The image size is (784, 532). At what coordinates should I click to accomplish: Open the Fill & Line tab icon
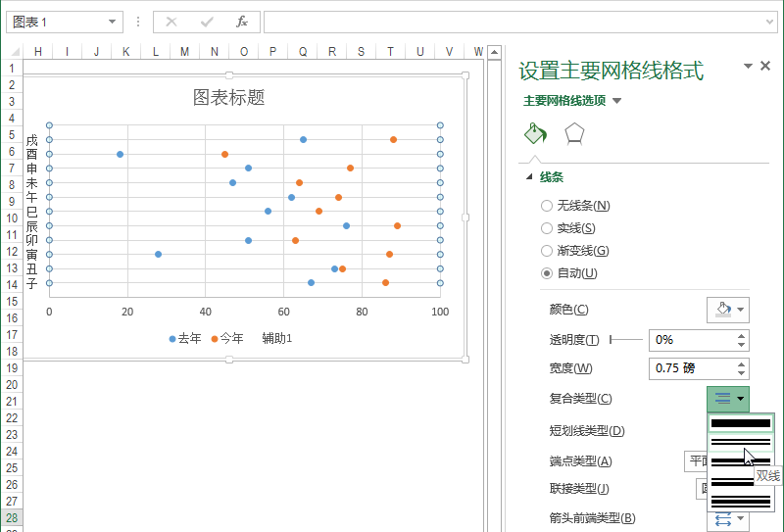point(535,134)
